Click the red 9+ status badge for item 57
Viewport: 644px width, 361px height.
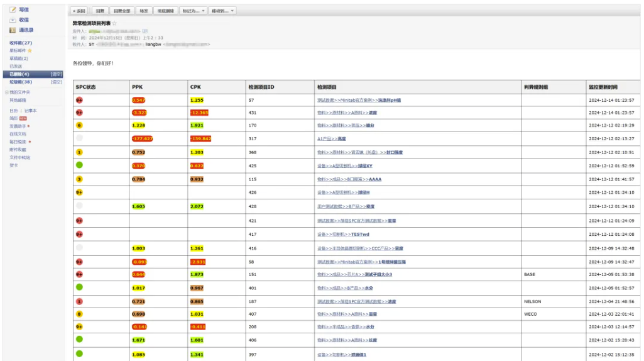[x=79, y=100]
